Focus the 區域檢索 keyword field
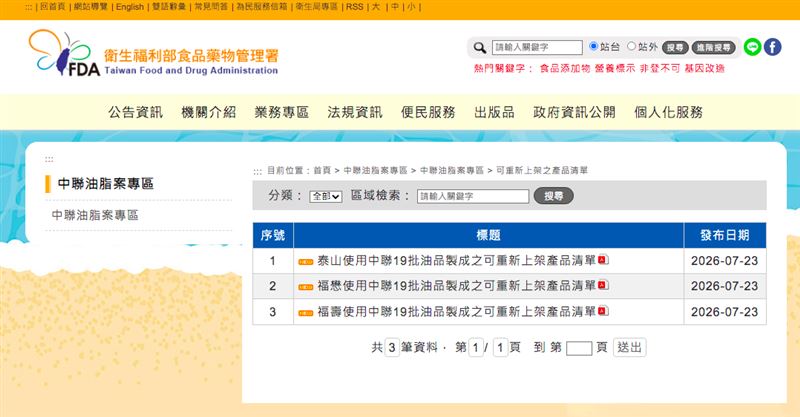 (x=473, y=196)
